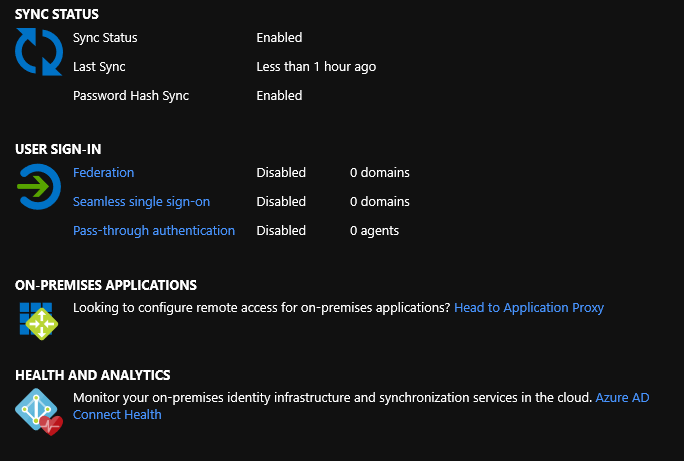Click the on-premises applications grid icon
The image size is (684, 461).
38,321
